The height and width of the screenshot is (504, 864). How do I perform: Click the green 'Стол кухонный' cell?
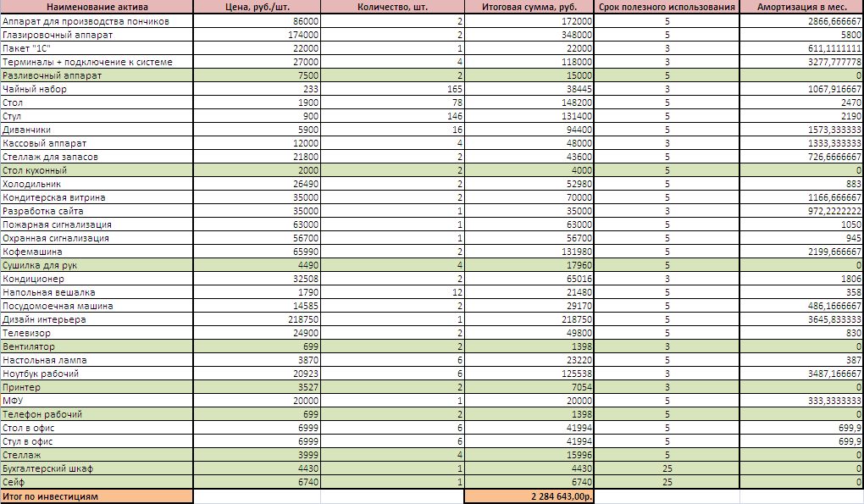pyautogui.click(x=97, y=170)
